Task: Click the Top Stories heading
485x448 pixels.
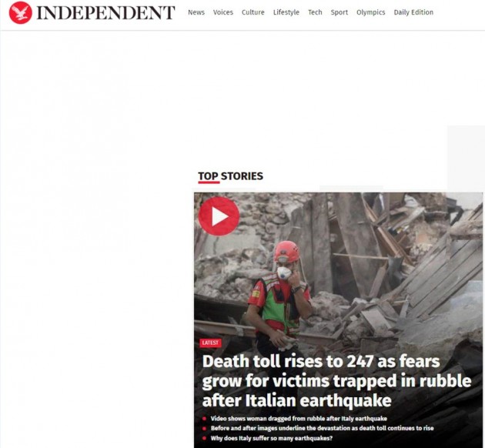Action: [x=230, y=176]
